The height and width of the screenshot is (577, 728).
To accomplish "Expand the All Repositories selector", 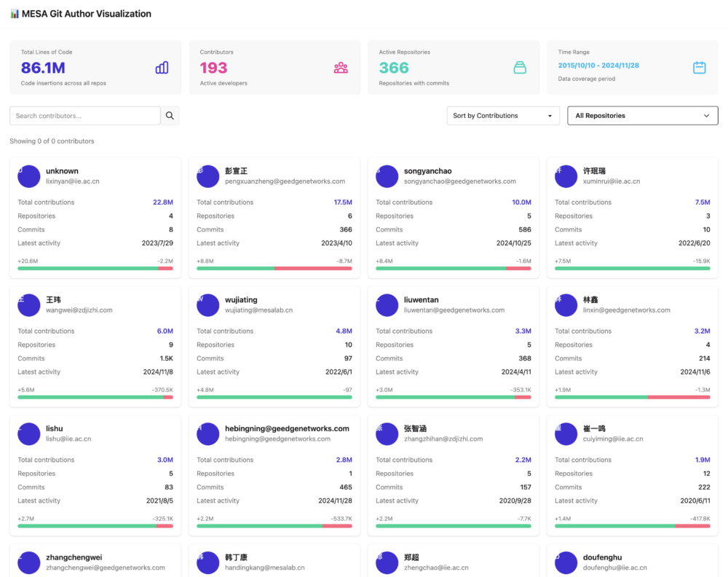I will pos(642,116).
